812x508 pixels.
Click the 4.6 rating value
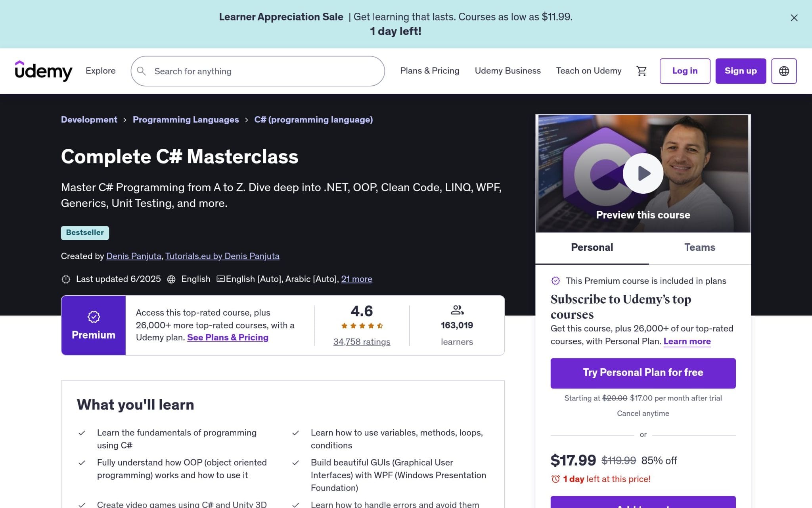[362, 311]
